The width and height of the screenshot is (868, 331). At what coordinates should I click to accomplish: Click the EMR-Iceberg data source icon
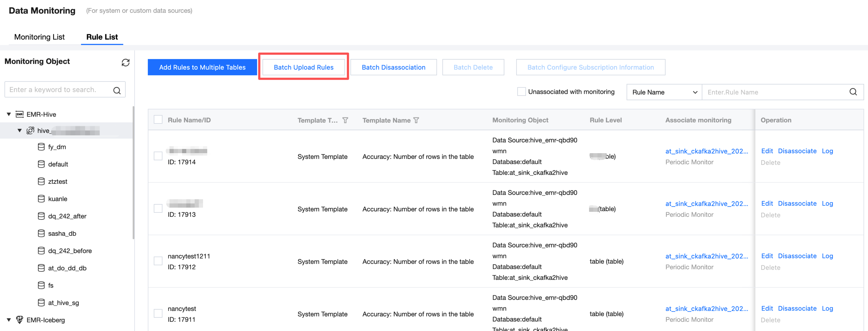coord(20,320)
